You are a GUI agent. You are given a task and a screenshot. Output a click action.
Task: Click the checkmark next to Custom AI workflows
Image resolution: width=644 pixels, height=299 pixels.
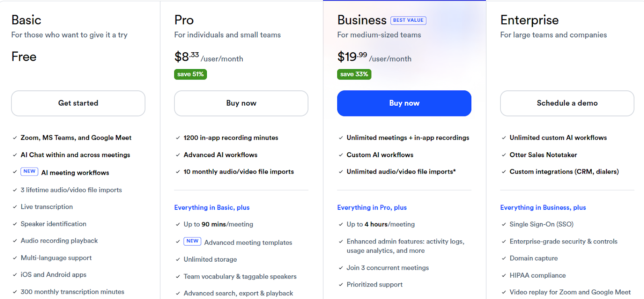point(341,155)
